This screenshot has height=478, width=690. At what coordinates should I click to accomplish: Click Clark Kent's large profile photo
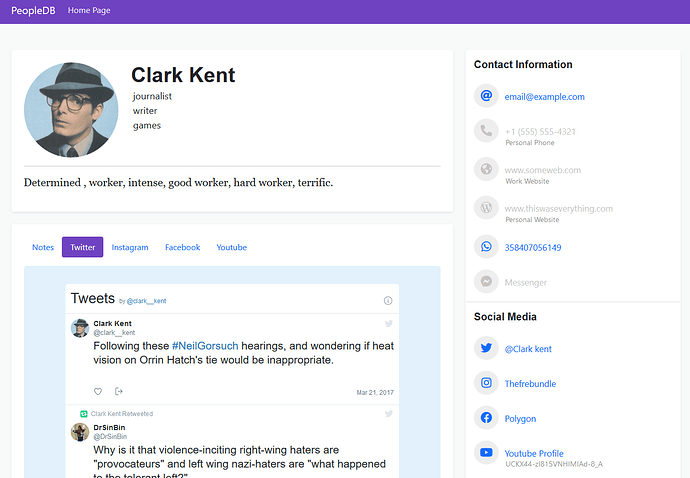[71, 110]
